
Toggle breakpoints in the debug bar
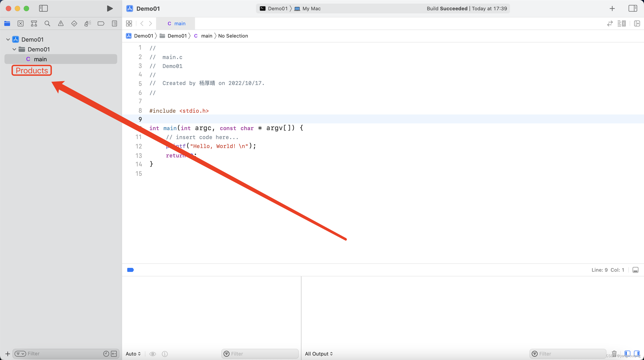pos(131,270)
